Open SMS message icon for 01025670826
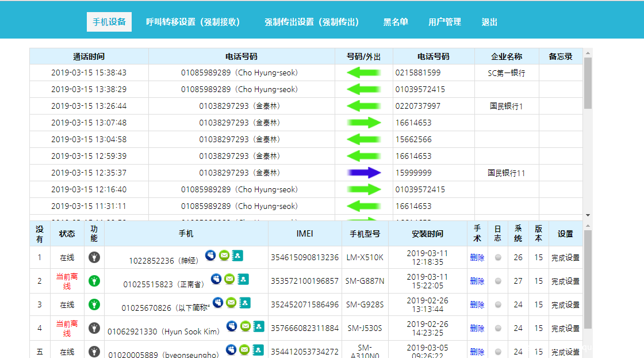Viewport: 644px width, 358px height. pos(231,303)
